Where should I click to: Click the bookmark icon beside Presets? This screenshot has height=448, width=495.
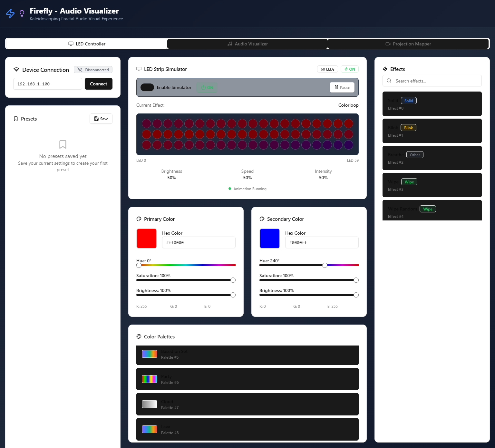pos(16,119)
